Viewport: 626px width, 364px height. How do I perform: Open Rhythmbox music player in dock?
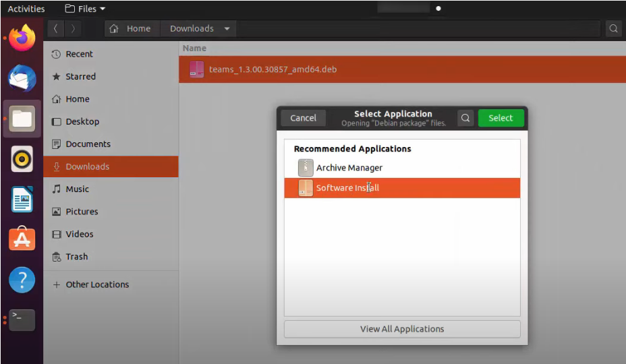point(22,159)
